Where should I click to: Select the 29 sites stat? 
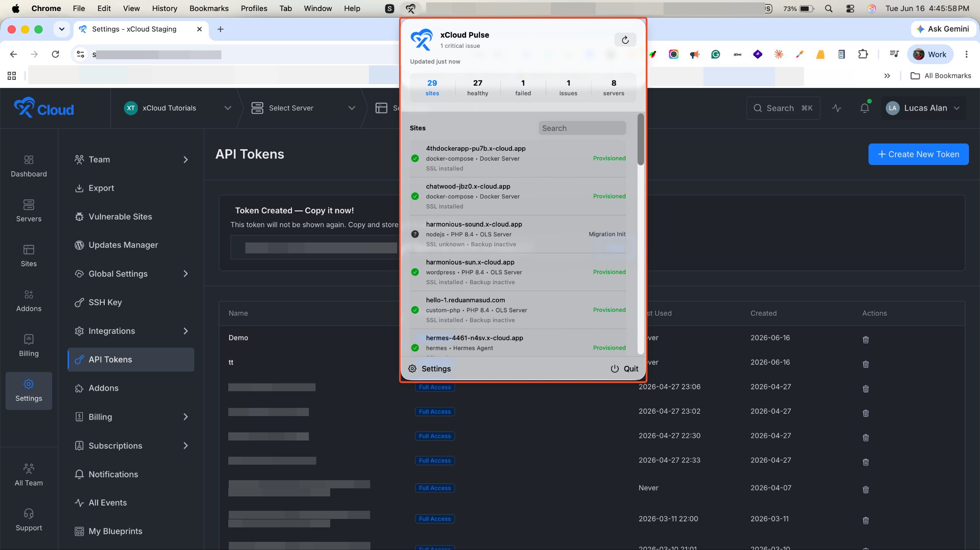[x=432, y=88]
